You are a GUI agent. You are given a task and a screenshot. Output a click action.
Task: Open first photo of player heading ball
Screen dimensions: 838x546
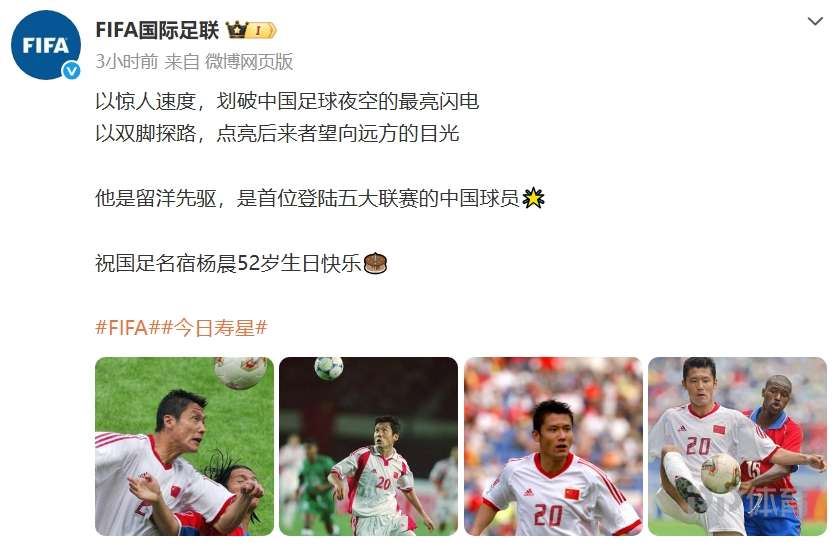click(x=184, y=446)
